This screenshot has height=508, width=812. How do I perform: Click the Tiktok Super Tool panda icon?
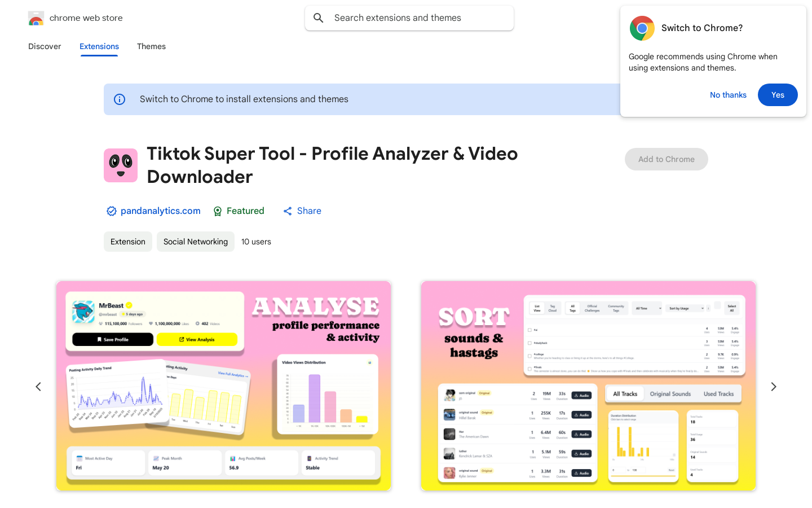point(121,165)
